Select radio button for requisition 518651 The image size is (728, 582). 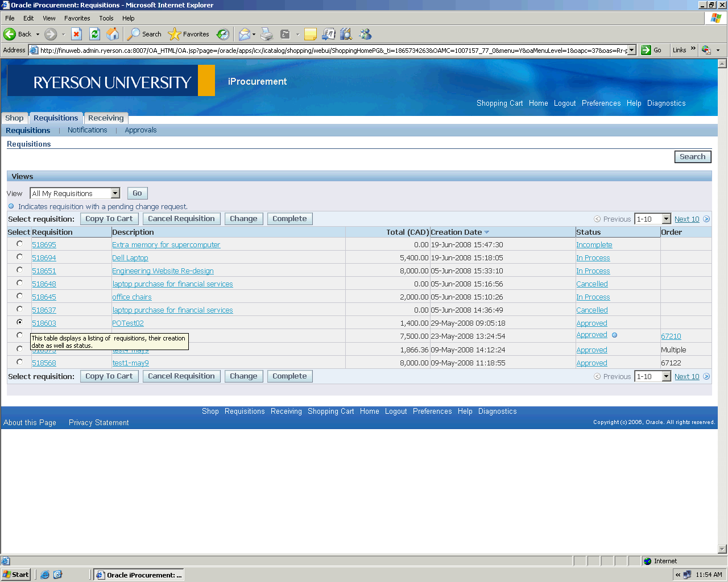(x=20, y=270)
